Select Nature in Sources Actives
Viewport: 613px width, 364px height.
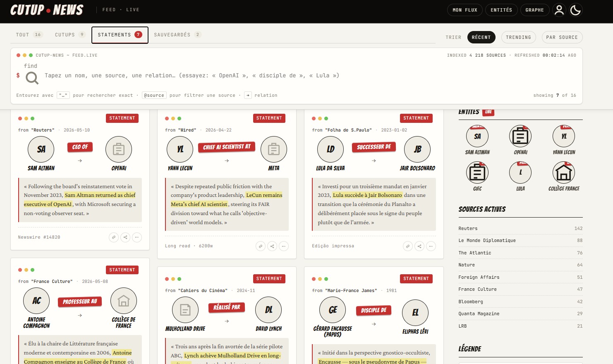(520, 265)
